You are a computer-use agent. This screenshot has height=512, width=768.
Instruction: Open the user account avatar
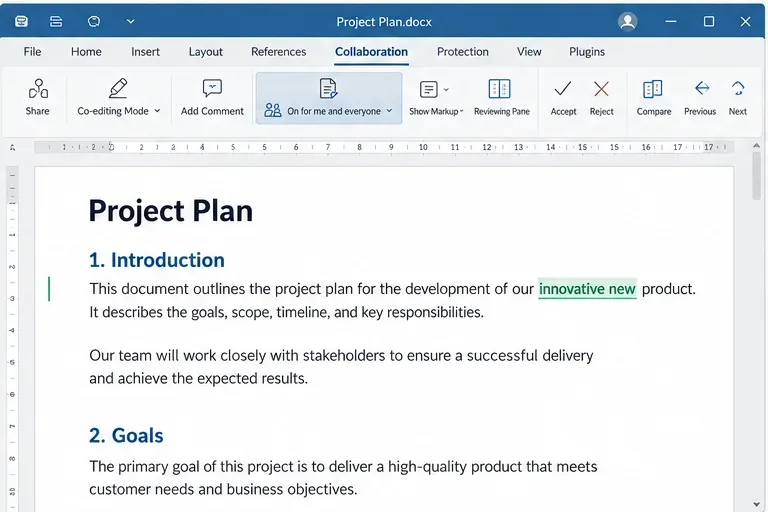[627, 22]
